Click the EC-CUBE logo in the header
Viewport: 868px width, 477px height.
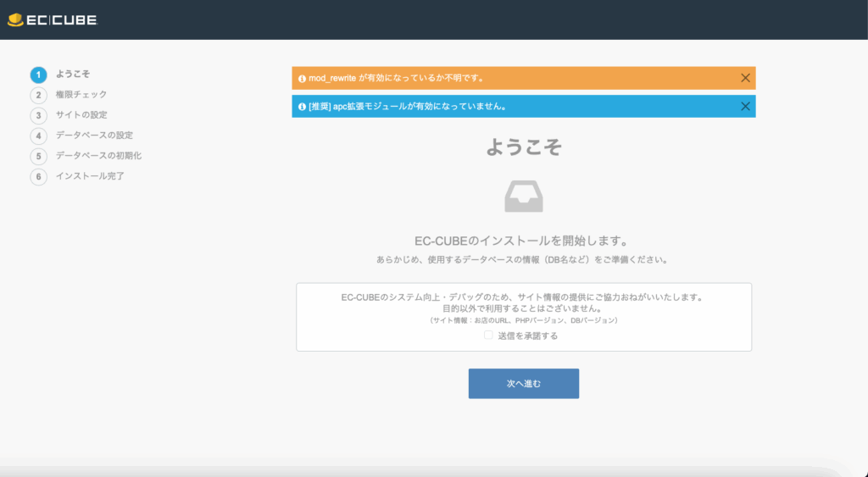(53, 20)
